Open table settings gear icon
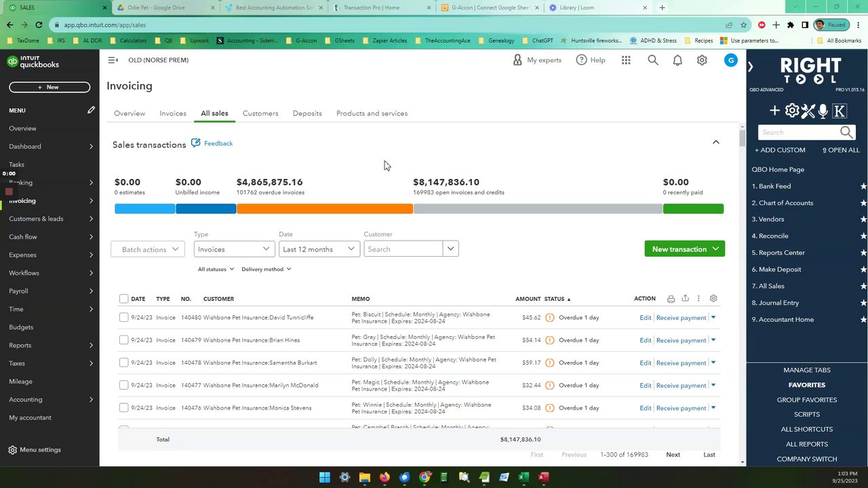 click(x=713, y=299)
